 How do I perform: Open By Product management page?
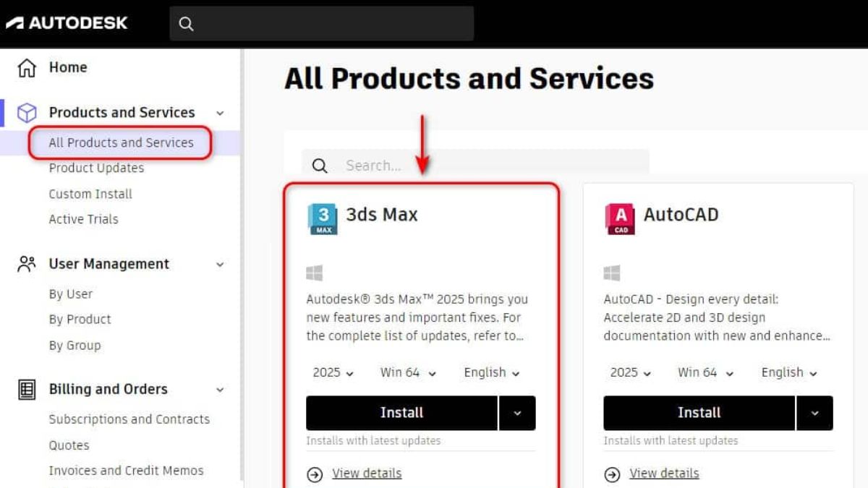80,320
